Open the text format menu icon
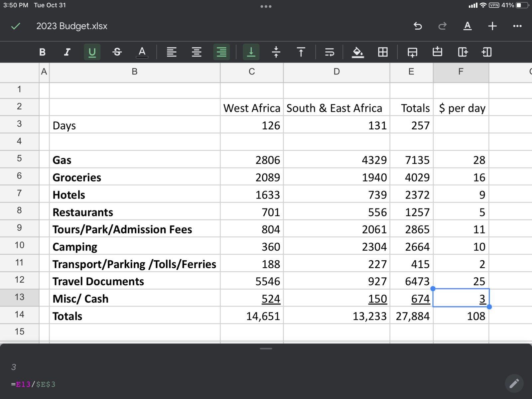This screenshot has height=399, width=532. [467, 26]
